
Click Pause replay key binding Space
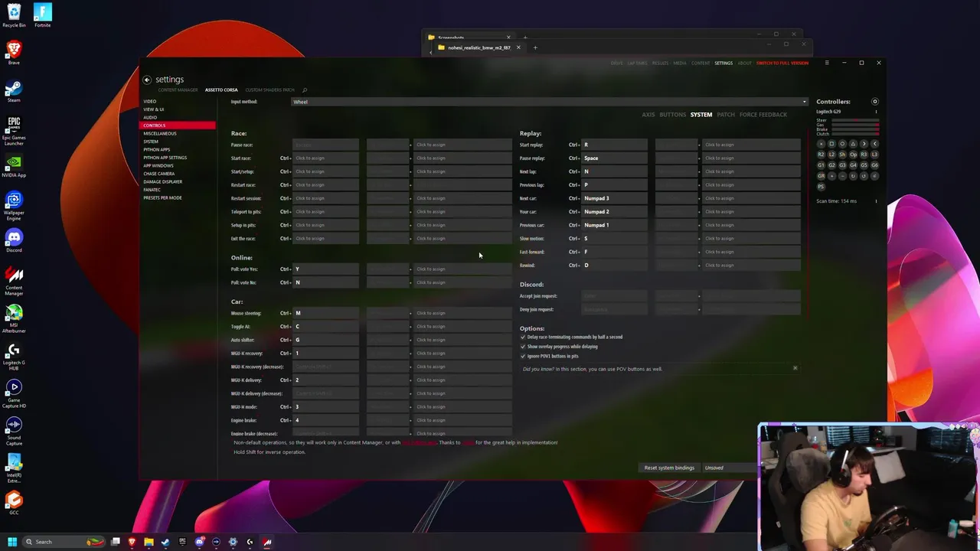(614, 158)
